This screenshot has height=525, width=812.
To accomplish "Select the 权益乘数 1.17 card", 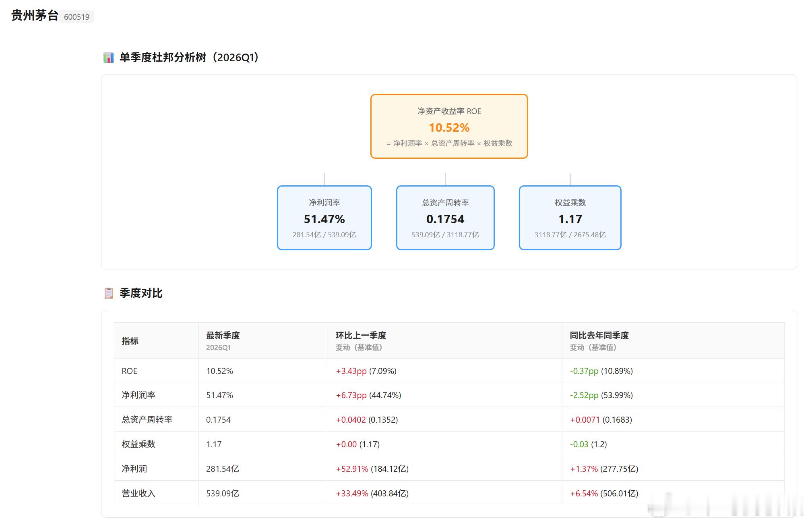I will point(570,218).
